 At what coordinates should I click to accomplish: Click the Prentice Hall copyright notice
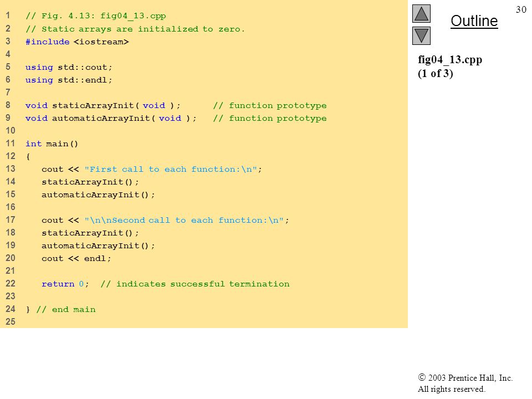click(465, 383)
